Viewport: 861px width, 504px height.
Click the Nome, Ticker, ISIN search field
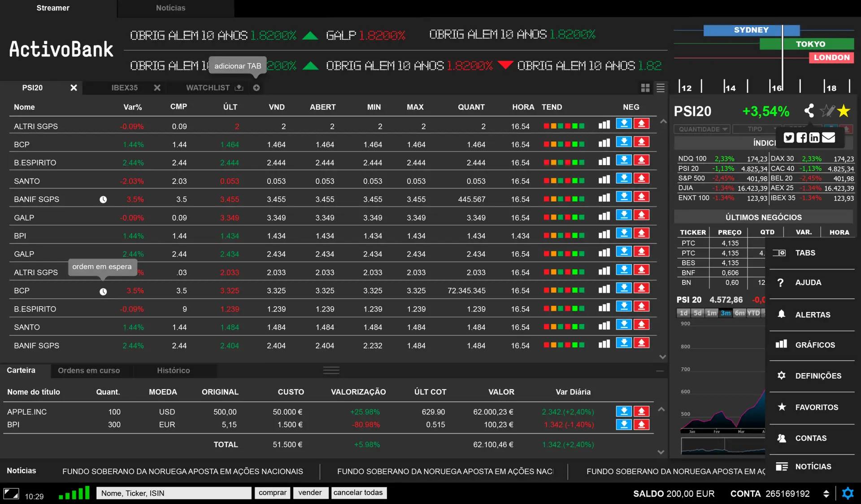[174, 493]
